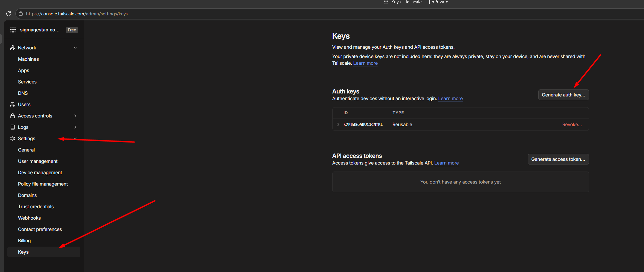This screenshot has width=644, height=272.
Task: Click the Free plan badge
Action: click(72, 30)
